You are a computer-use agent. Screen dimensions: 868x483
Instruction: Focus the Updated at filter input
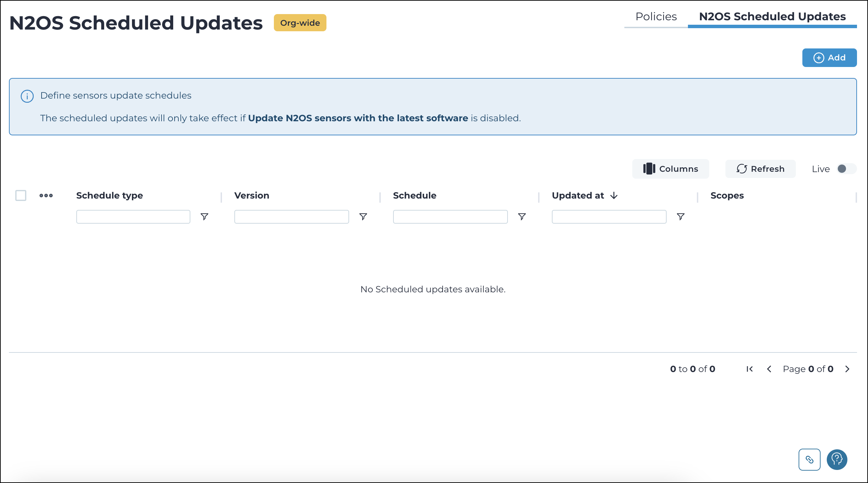coord(609,217)
